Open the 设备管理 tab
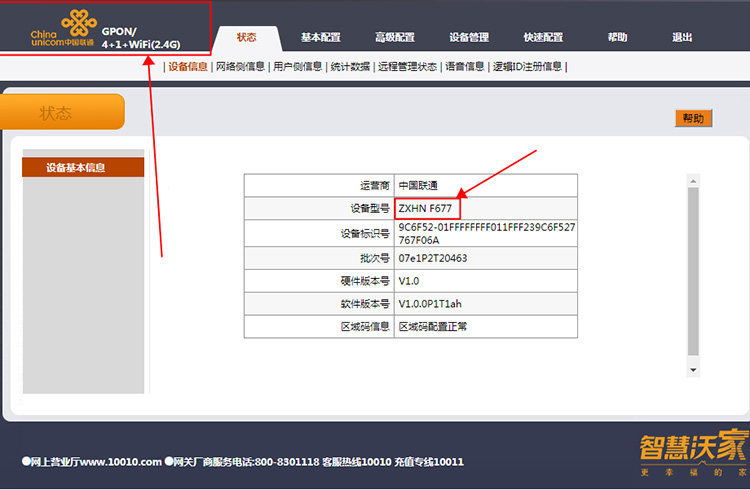 (469, 37)
